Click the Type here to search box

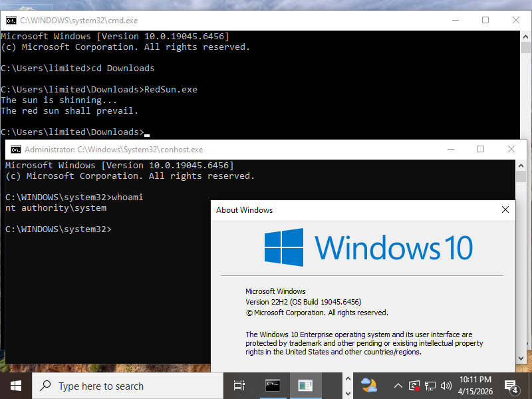tap(126, 386)
